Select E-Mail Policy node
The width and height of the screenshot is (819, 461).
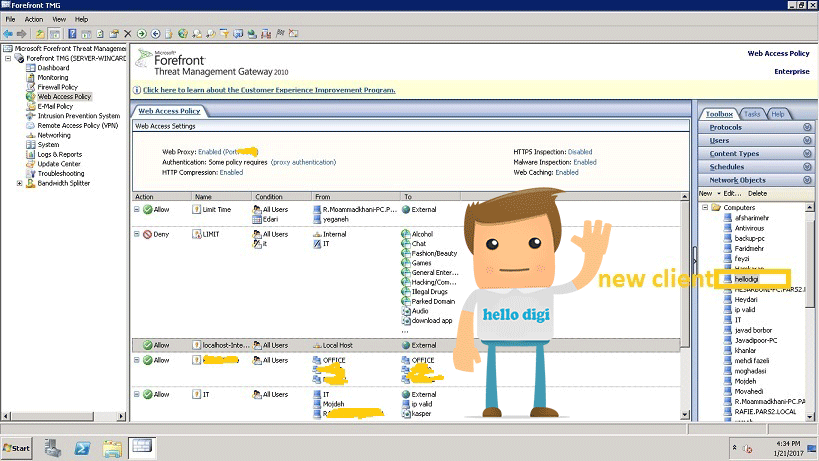(x=55, y=107)
